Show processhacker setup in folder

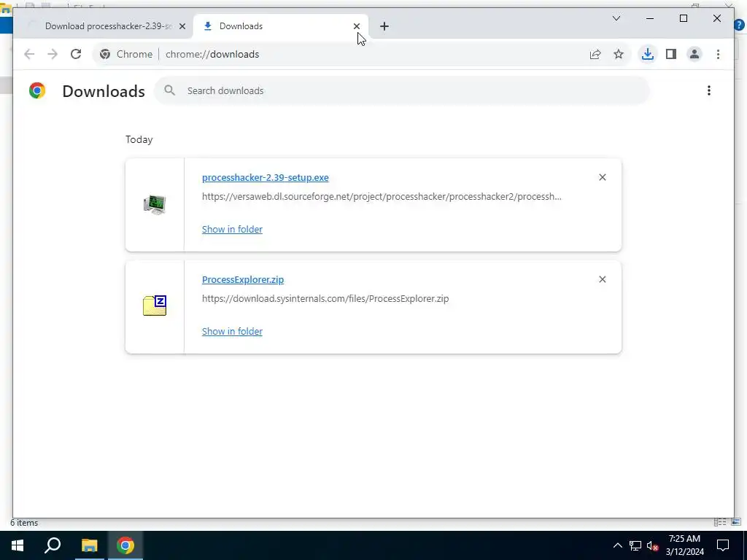click(x=232, y=229)
